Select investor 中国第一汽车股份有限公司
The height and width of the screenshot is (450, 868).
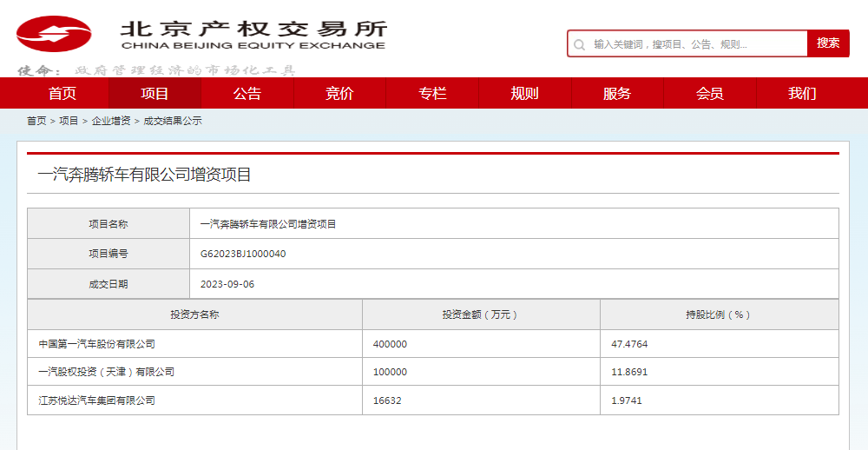tap(97, 344)
